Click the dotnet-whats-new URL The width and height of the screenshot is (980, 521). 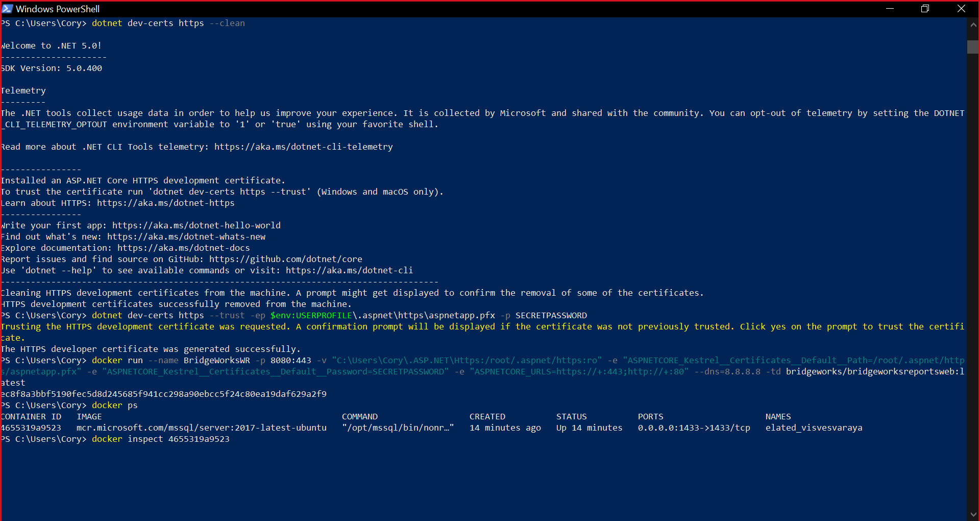pos(186,237)
